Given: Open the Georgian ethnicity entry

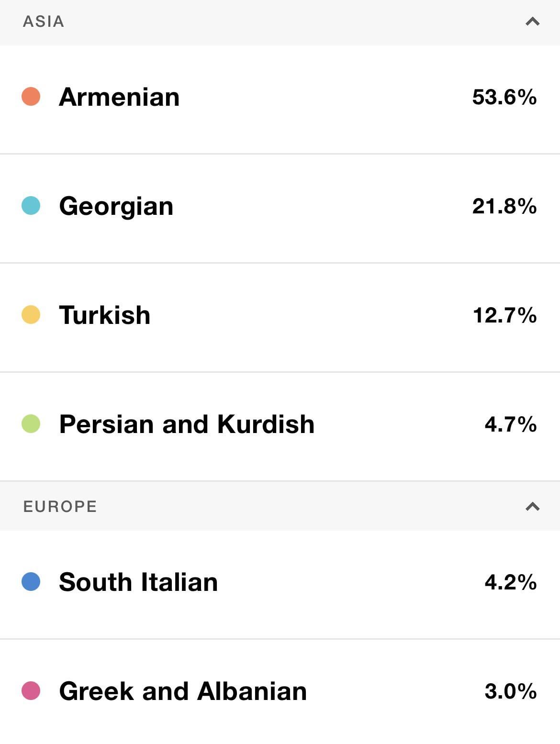Looking at the screenshot, I should 116,206.
